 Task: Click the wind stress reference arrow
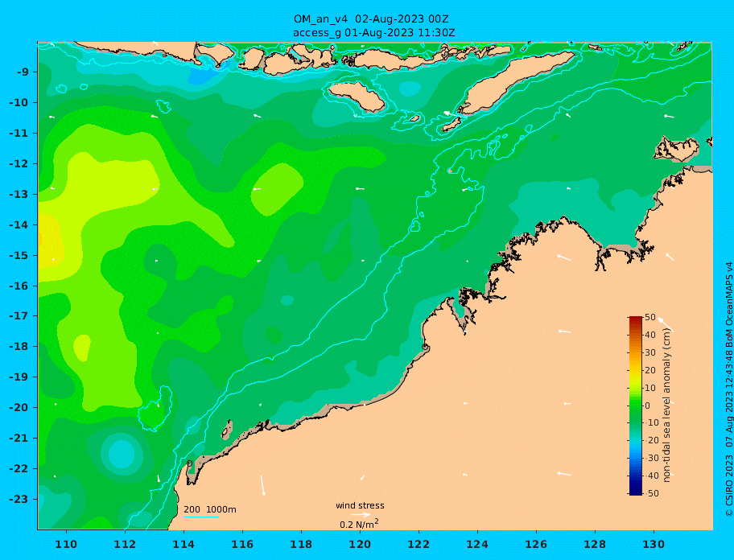click(361, 515)
